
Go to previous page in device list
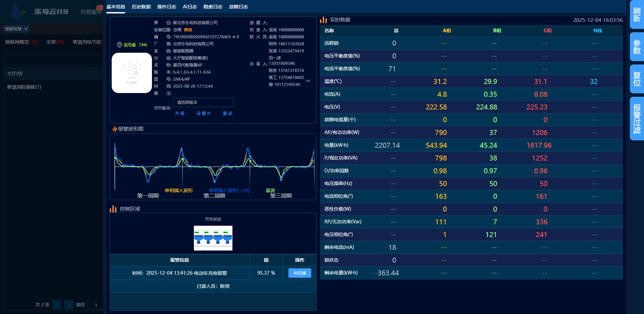coord(57,305)
